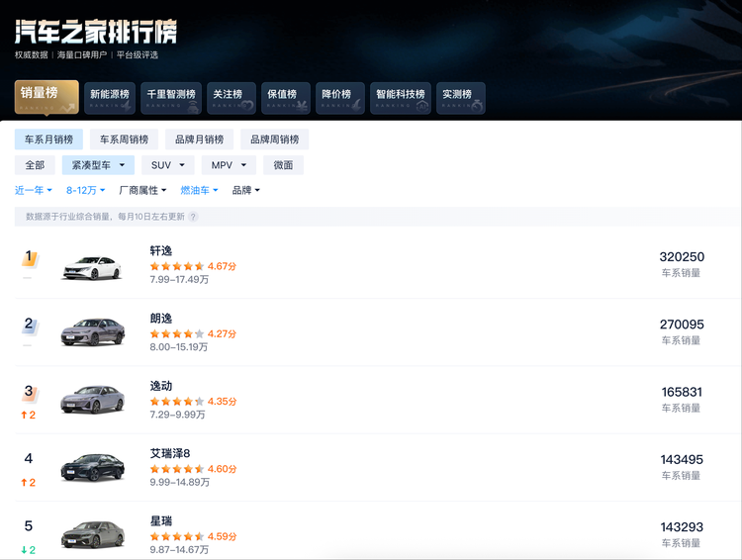The width and height of the screenshot is (742, 560).
Task: Click the 逸动 car thumbnail image
Action: click(x=92, y=399)
